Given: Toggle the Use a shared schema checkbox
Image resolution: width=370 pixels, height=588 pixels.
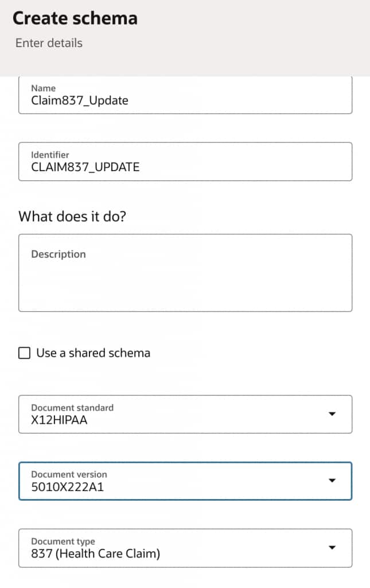Looking at the screenshot, I should pyautogui.click(x=25, y=353).
